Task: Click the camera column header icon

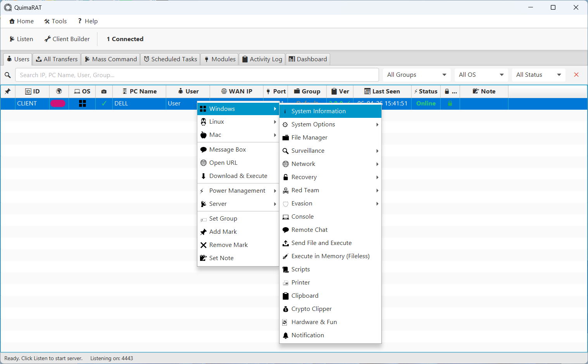Action: coord(104,91)
